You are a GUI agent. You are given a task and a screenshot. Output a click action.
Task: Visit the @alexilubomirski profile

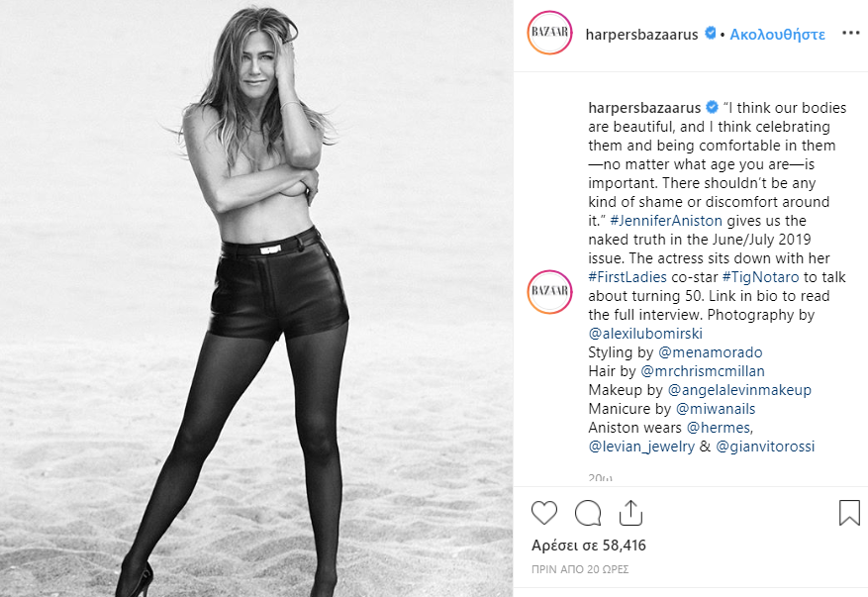click(x=645, y=334)
